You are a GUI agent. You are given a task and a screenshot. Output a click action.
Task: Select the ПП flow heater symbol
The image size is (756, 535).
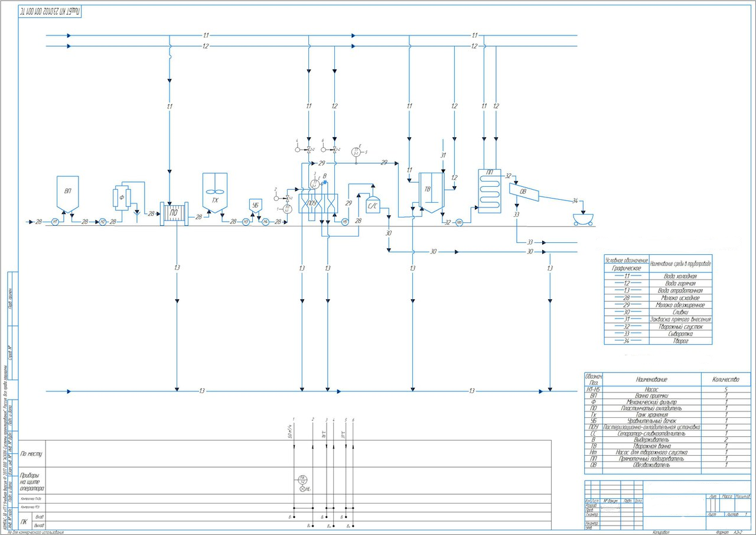pyautogui.click(x=490, y=190)
